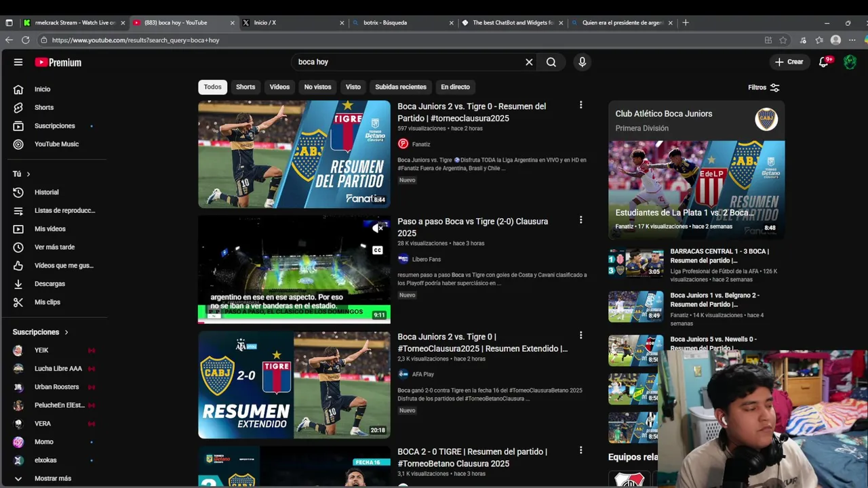Image resolution: width=868 pixels, height=488 pixels.
Task: Select the Todos filter chip
Action: pyautogui.click(x=212, y=87)
